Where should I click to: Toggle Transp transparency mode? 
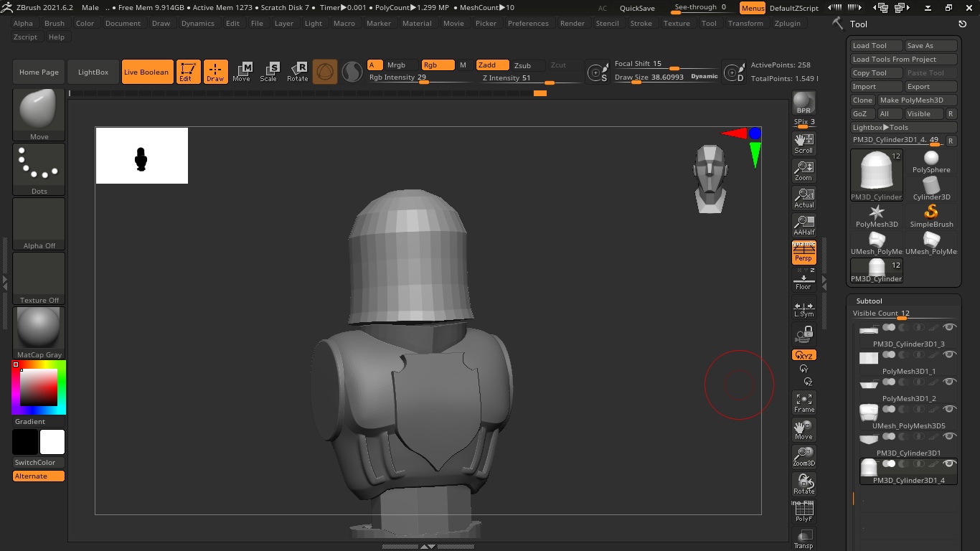coord(804,539)
